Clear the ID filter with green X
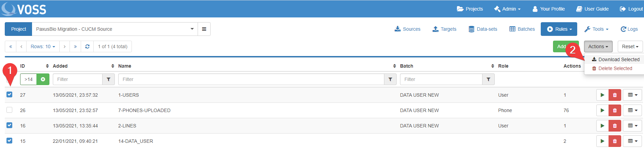This screenshot has width=644, height=151. 43,79
